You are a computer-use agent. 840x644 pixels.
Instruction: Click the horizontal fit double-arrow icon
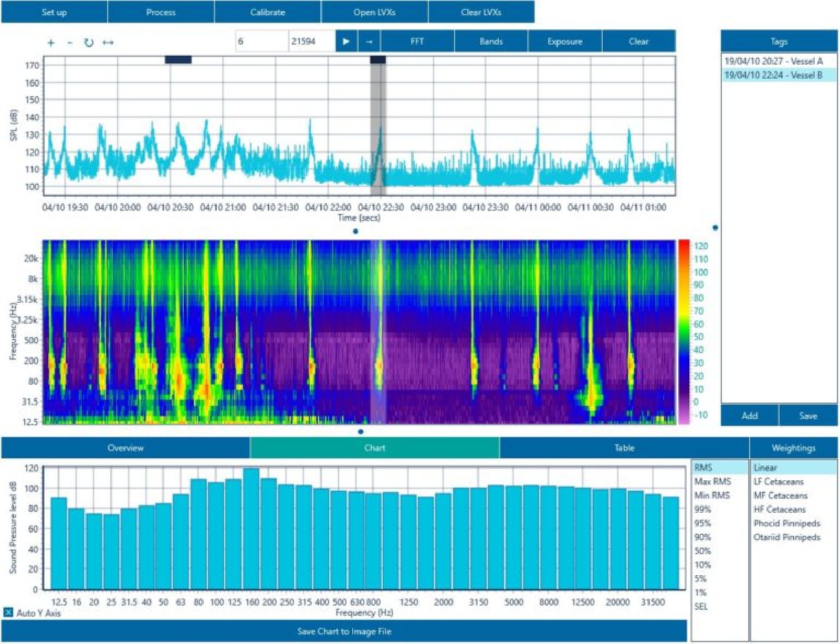108,43
